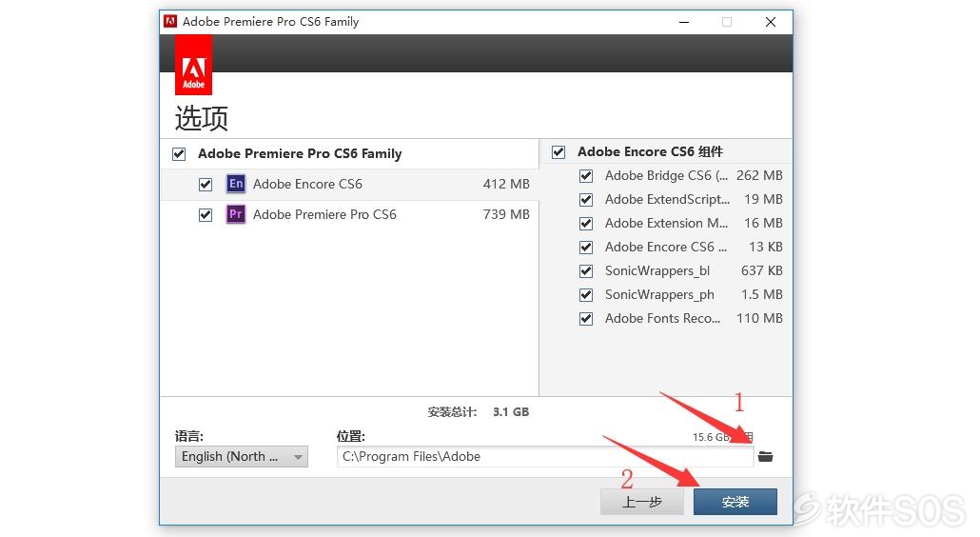Open the folder browse icon beside location
The height and width of the screenshot is (537, 980).
(x=766, y=456)
